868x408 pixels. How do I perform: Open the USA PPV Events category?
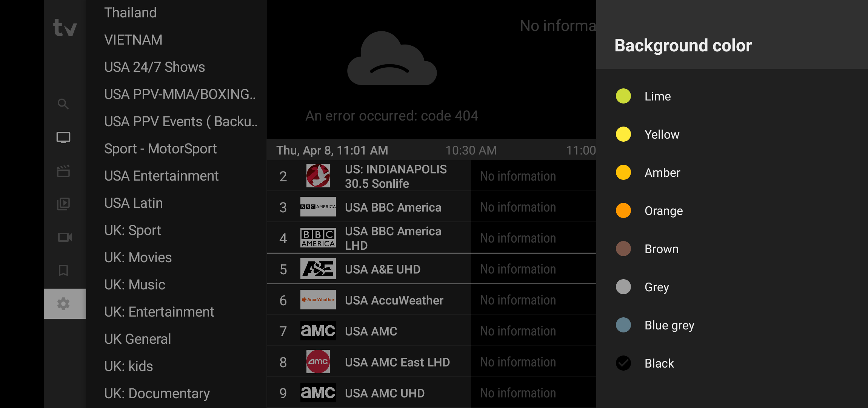[181, 121]
